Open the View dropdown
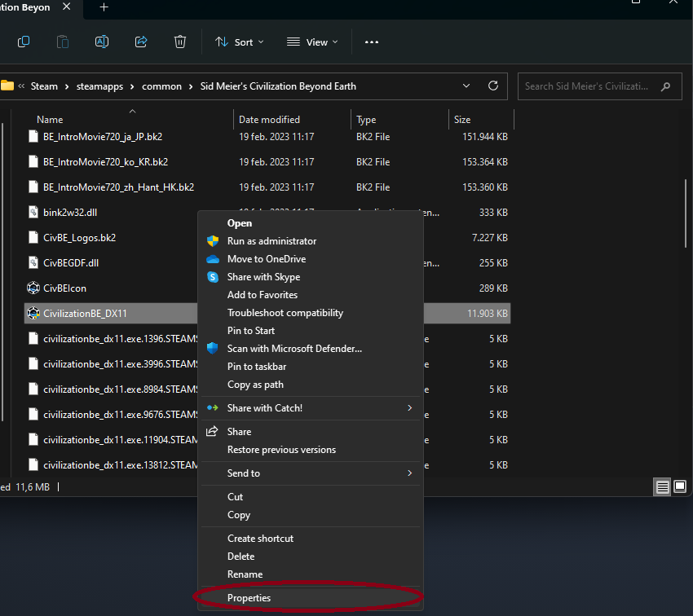 (x=312, y=42)
